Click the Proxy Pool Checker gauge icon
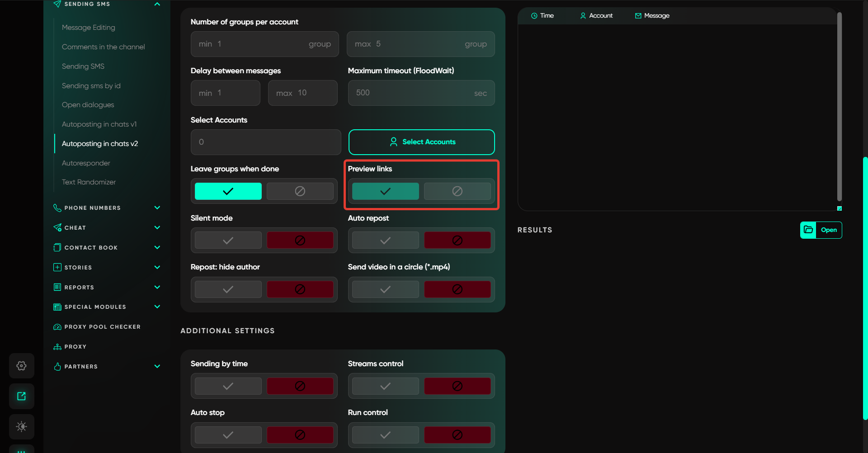This screenshot has height=453, width=868. coord(57,327)
